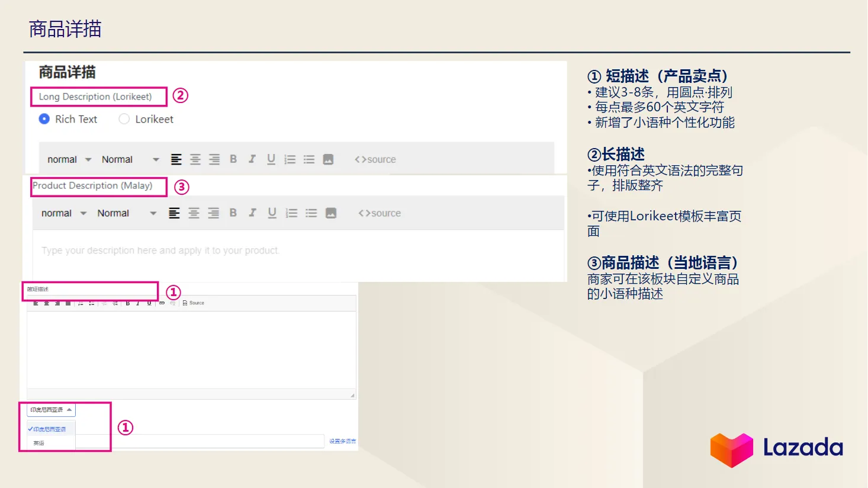Apply underline formatting in the Malay description toolbar
868x488 pixels.
point(271,213)
